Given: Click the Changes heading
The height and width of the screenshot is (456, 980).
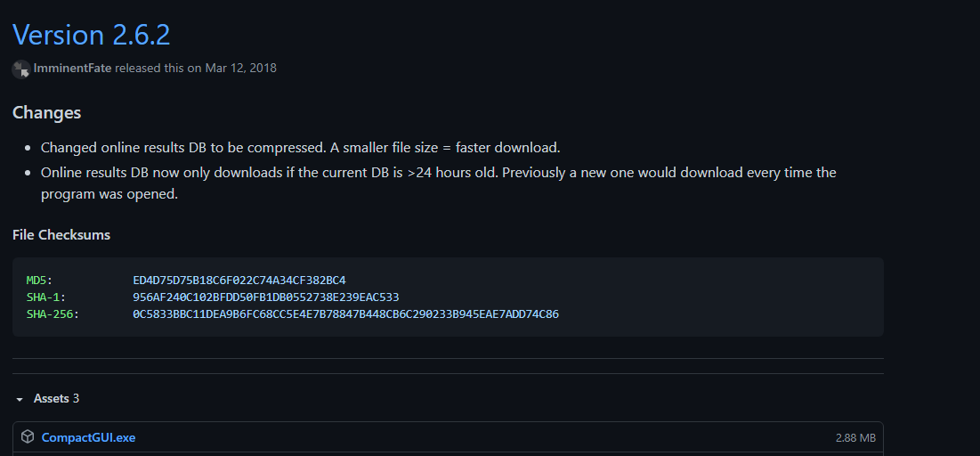Looking at the screenshot, I should coord(46,112).
